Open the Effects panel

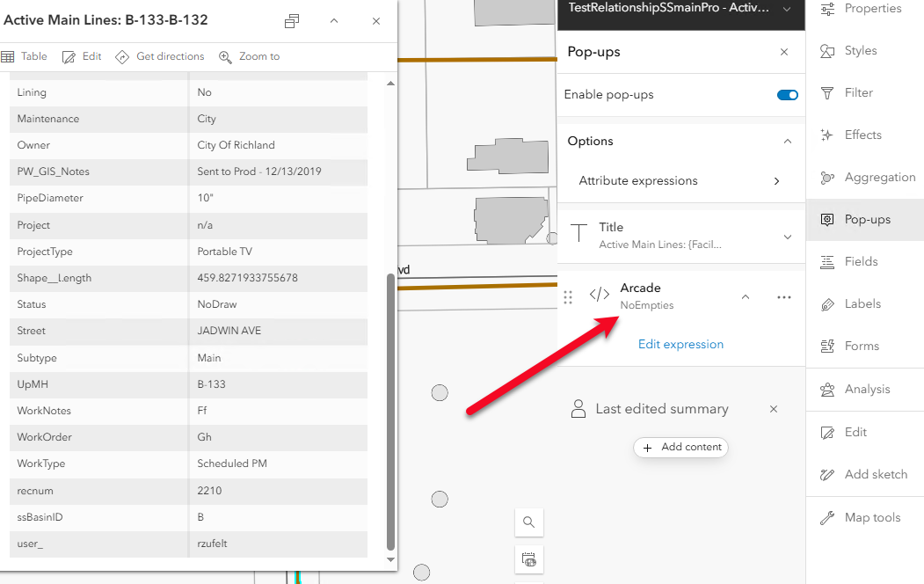[827, 134]
